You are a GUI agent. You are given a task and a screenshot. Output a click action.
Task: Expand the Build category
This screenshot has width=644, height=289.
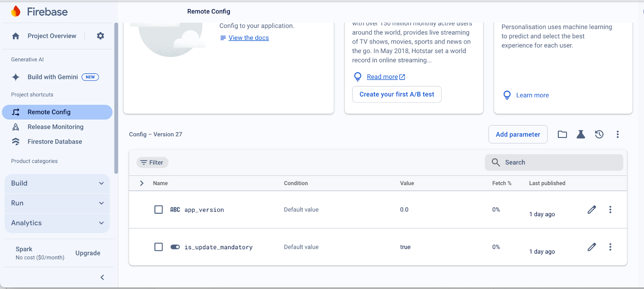pyautogui.click(x=57, y=183)
